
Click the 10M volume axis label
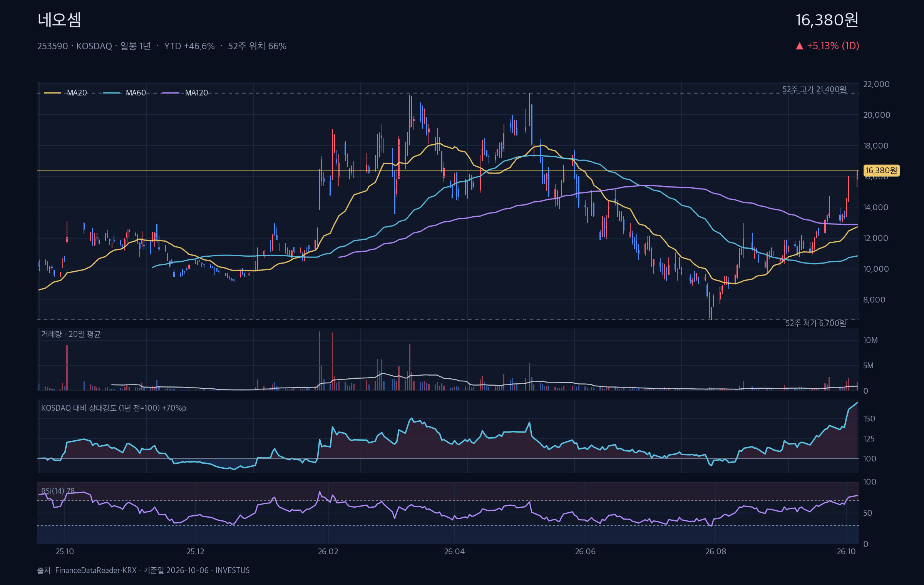[x=870, y=340]
